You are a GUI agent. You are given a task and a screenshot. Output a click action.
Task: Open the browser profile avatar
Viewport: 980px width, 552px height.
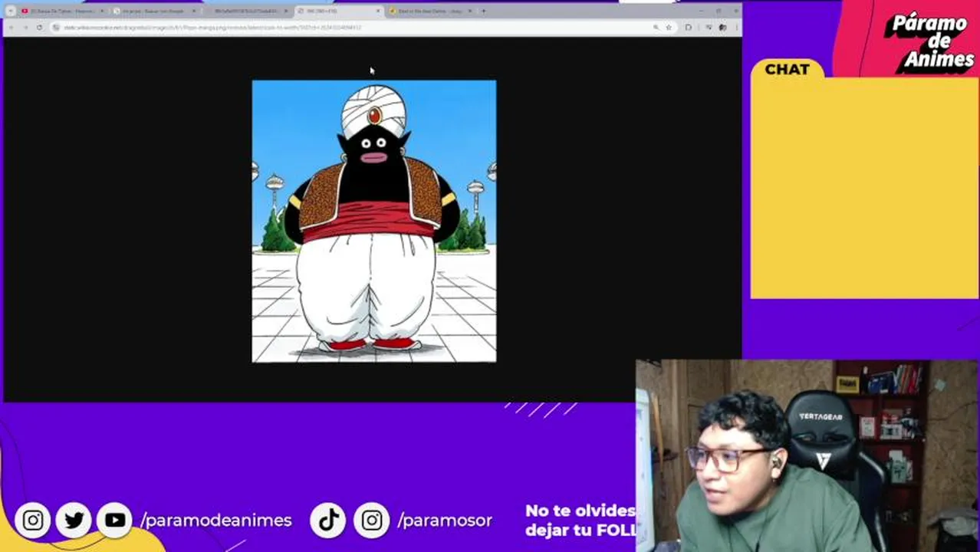(722, 28)
